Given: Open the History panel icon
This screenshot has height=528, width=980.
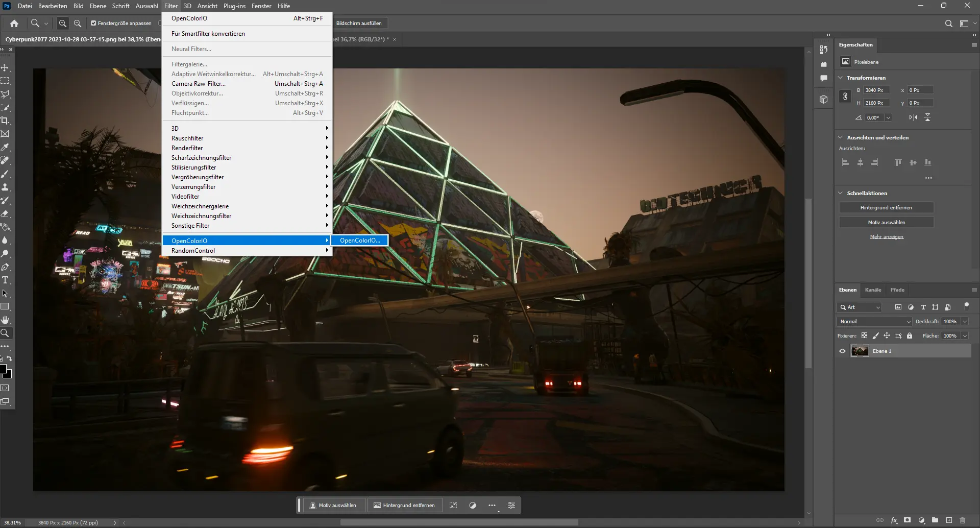Looking at the screenshot, I should 823,50.
